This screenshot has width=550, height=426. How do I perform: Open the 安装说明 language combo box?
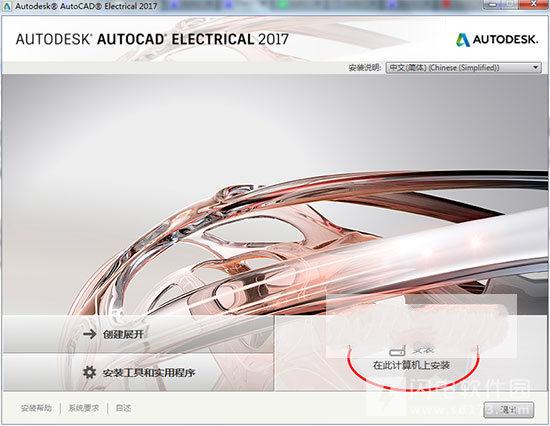point(463,67)
